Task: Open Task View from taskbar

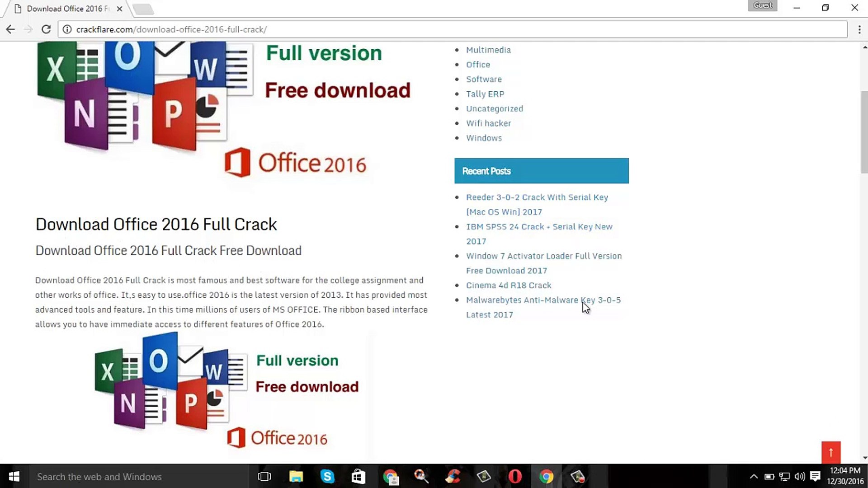Action: (264, 477)
